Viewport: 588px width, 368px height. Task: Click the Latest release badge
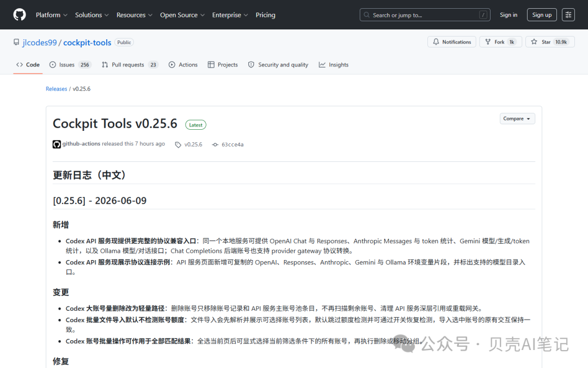(x=196, y=125)
